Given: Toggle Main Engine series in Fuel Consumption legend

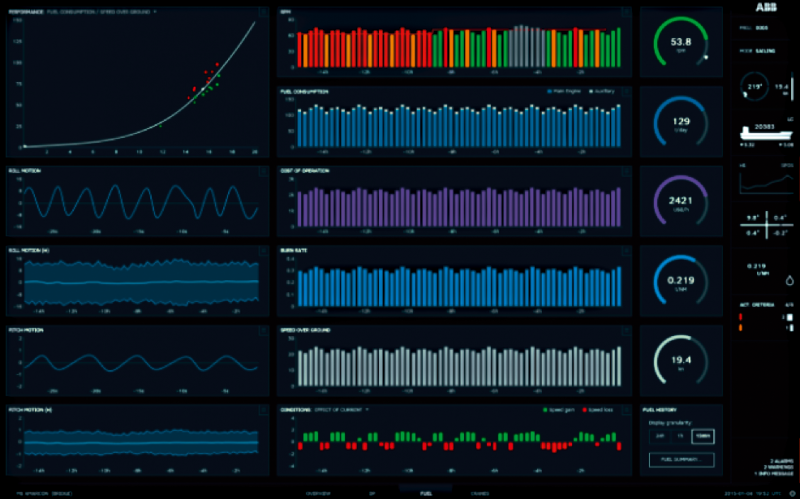Looking at the screenshot, I should click(561, 91).
